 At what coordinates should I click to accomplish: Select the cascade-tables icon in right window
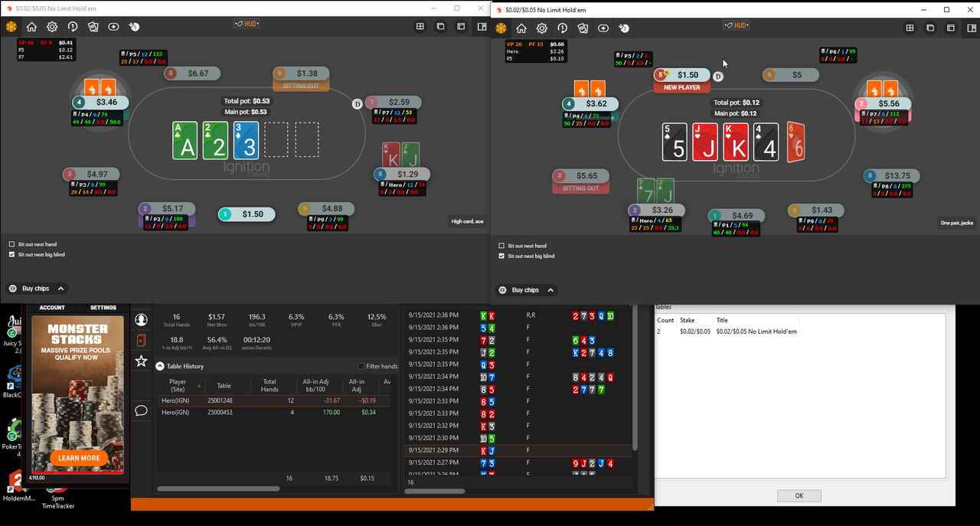coord(930,28)
